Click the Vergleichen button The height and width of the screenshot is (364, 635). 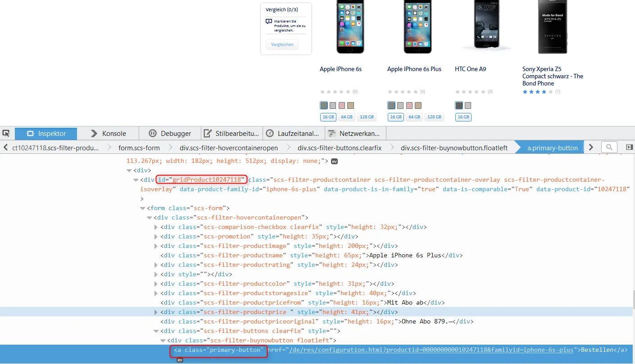point(282,45)
